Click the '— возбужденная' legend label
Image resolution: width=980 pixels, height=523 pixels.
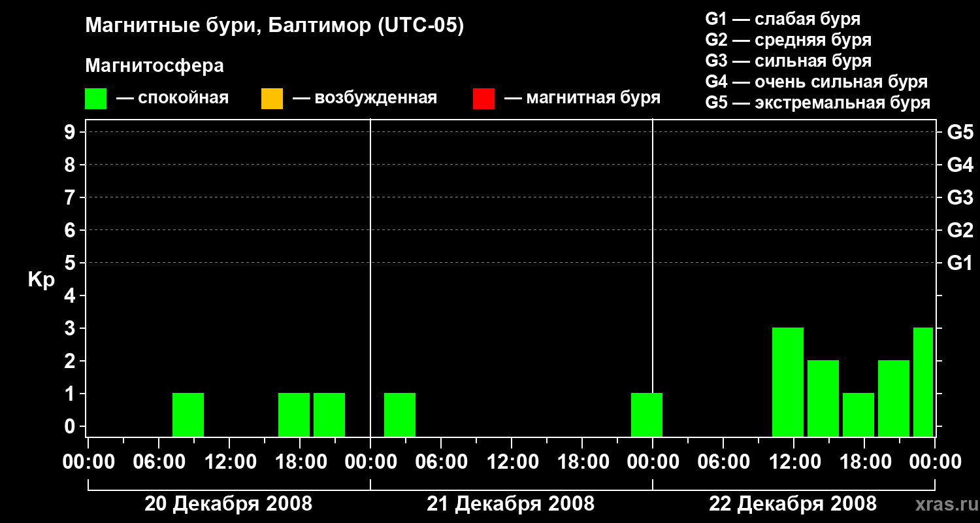pyautogui.click(x=365, y=98)
